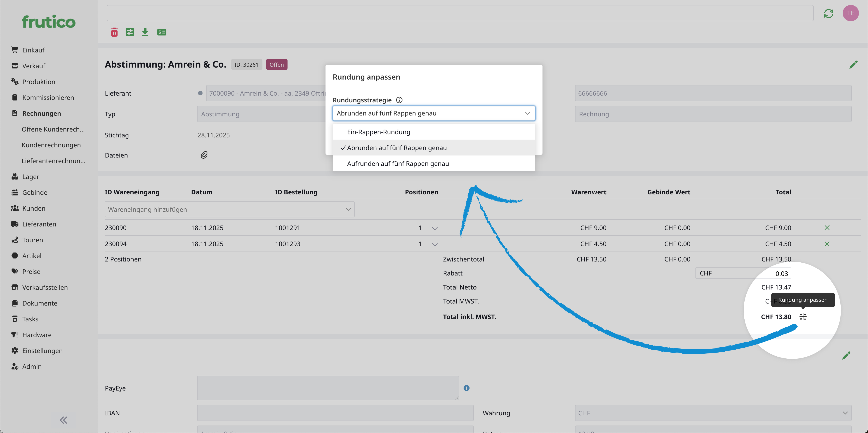Click the TE user avatar
The height and width of the screenshot is (433, 868).
click(x=850, y=13)
